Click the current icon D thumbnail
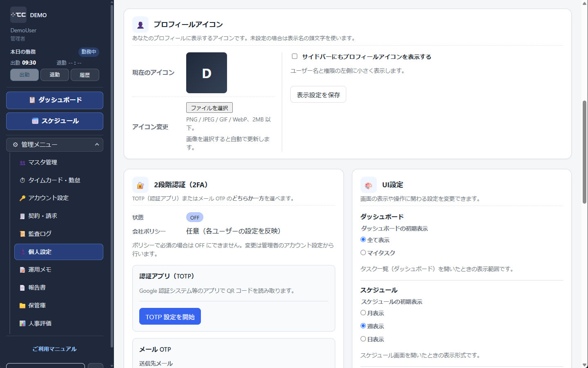Image resolution: width=588 pixels, height=368 pixels. (x=207, y=73)
